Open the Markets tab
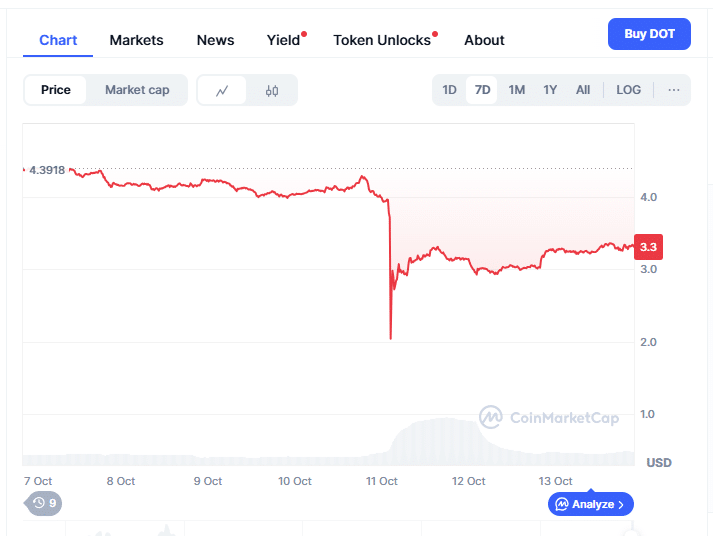The height and width of the screenshot is (536, 713). coord(137,40)
